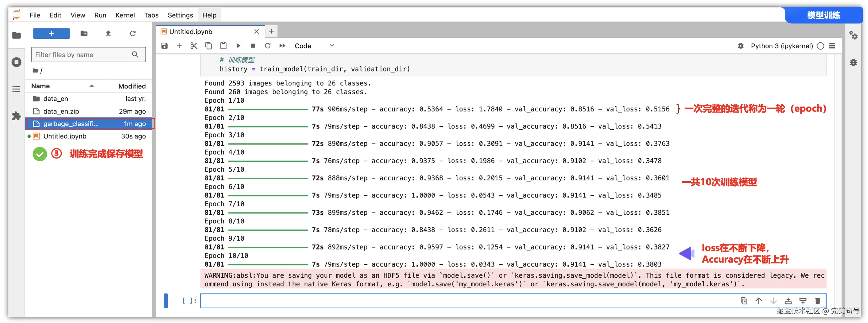Open the Python 3 (ipykernel) kernel selector
868x323 pixels.
tap(782, 46)
